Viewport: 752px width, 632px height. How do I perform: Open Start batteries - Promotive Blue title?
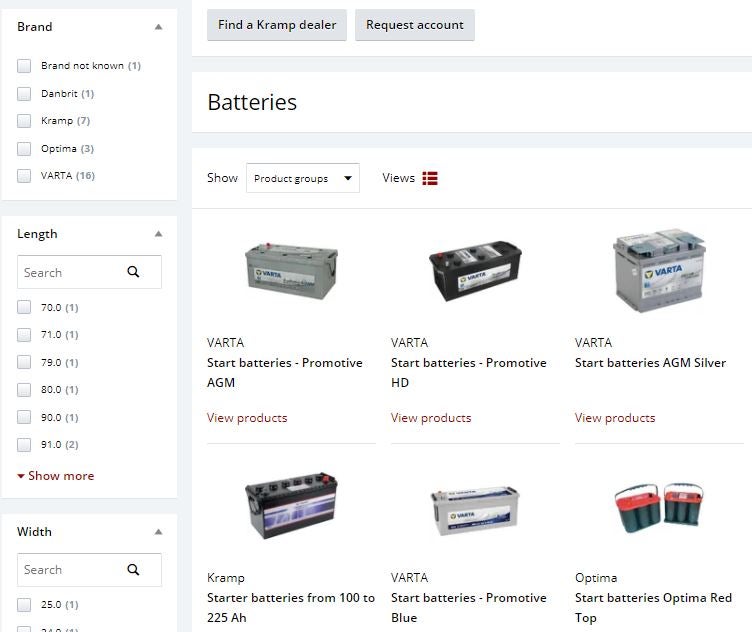click(469, 608)
